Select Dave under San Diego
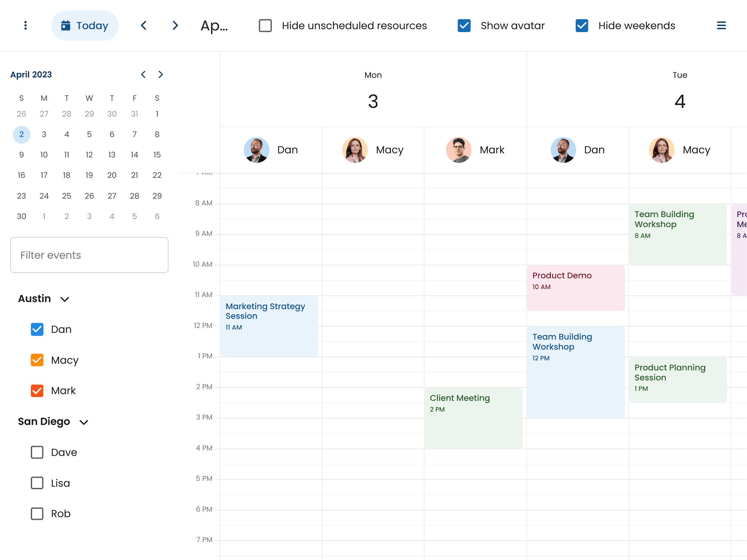Screen dimensions: 747x560 point(37,452)
